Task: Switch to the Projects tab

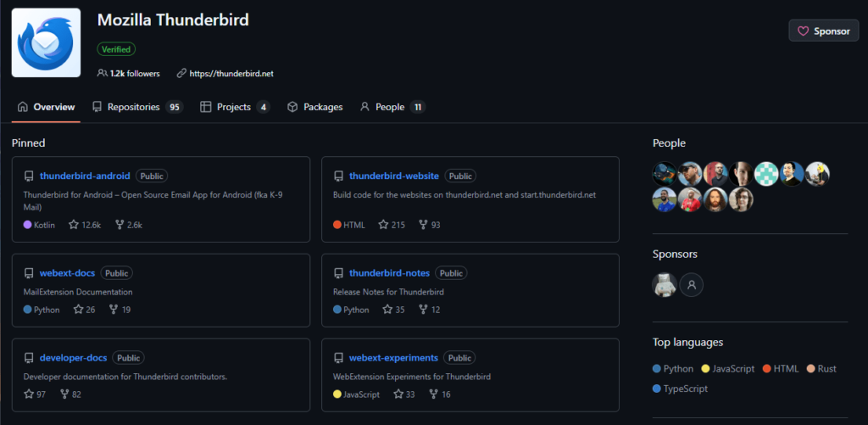Action: (235, 107)
